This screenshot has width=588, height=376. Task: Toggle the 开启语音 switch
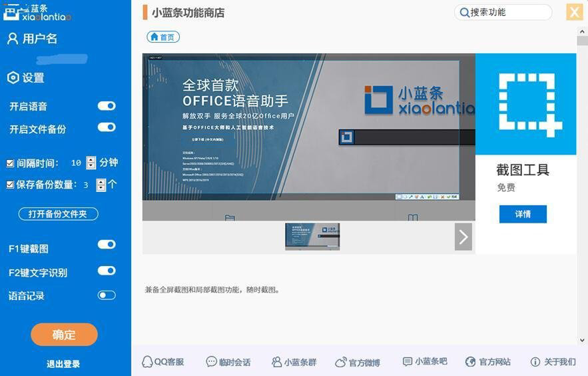(107, 106)
